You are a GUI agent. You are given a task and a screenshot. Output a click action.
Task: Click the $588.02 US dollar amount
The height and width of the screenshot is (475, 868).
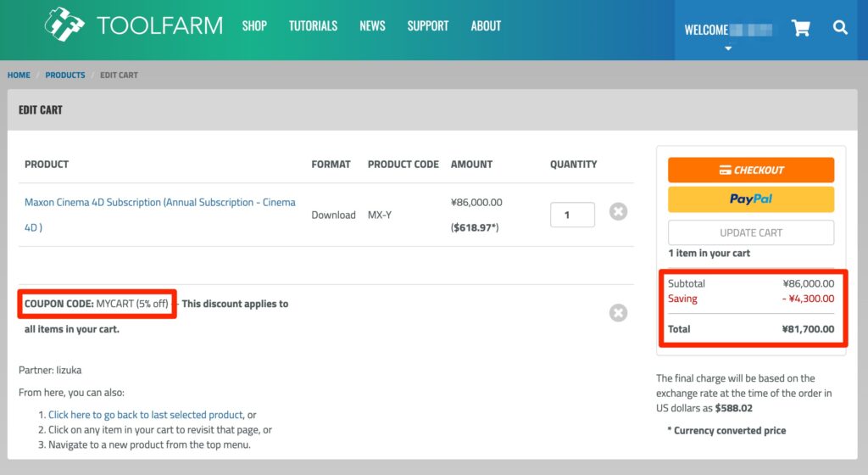click(733, 408)
